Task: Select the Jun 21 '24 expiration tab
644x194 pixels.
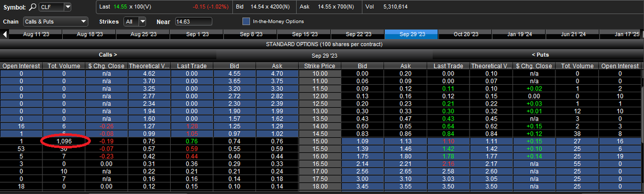Action: pyautogui.click(x=573, y=34)
